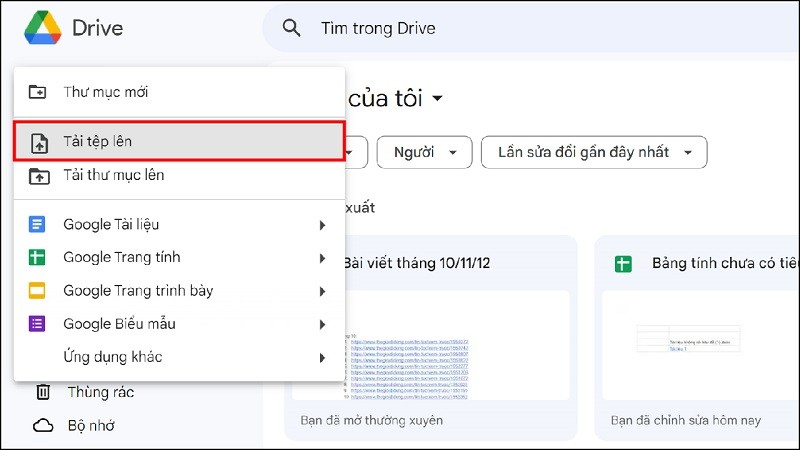This screenshot has height=450, width=800.
Task: Open Lần sửa đổi gần đây nhất filter
Action: pos(594,152)
